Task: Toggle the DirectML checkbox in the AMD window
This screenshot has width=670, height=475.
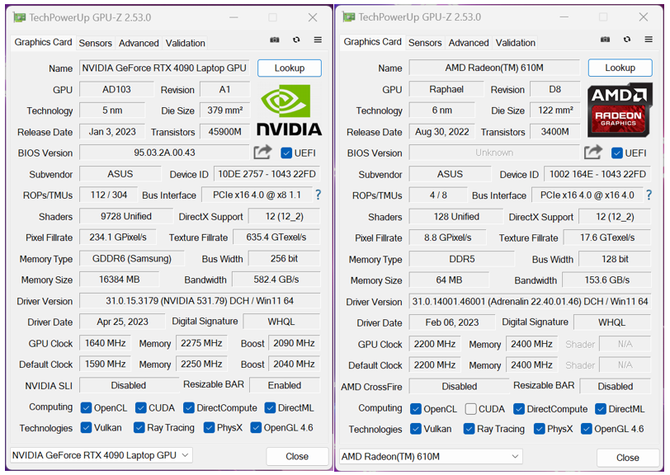Action: click(x=600, y=409)
